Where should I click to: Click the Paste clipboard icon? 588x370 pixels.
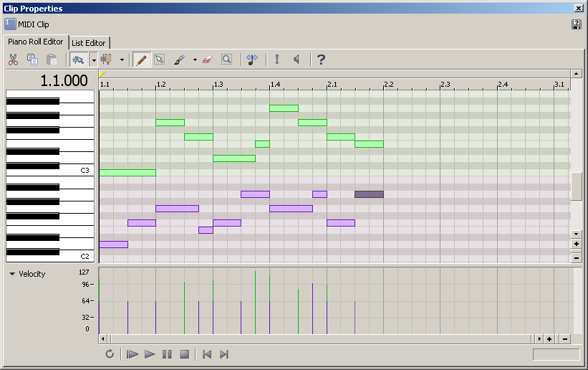pyautogui.click(x=52, y=60)
